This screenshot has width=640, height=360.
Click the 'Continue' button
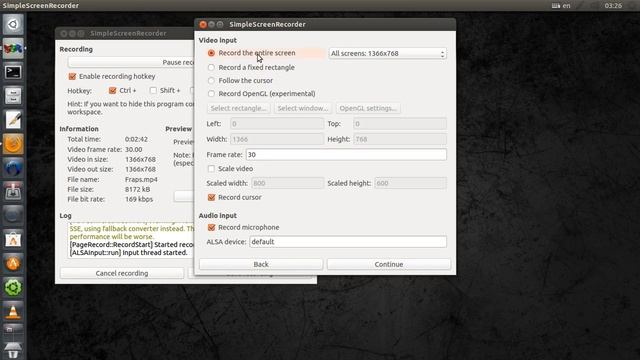[389, 264]
